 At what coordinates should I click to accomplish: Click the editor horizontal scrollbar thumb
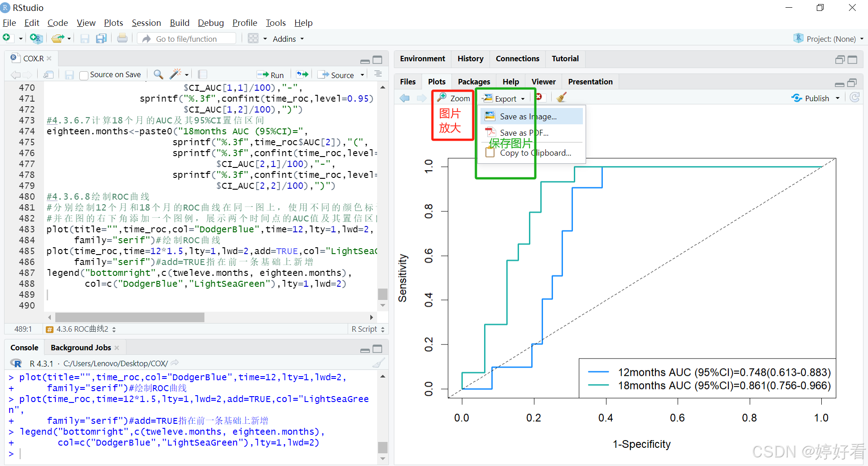click(x=130, y=317)
